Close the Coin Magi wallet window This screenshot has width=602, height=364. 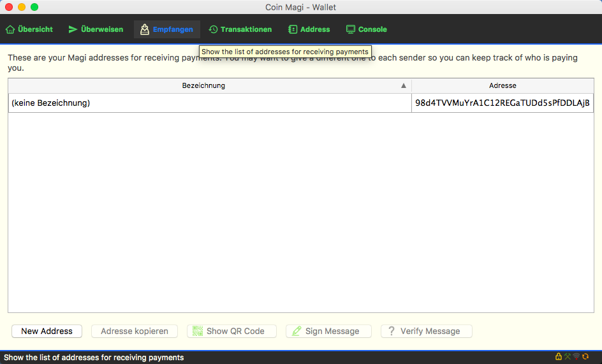pyautogui.click(x=9, y=7)
